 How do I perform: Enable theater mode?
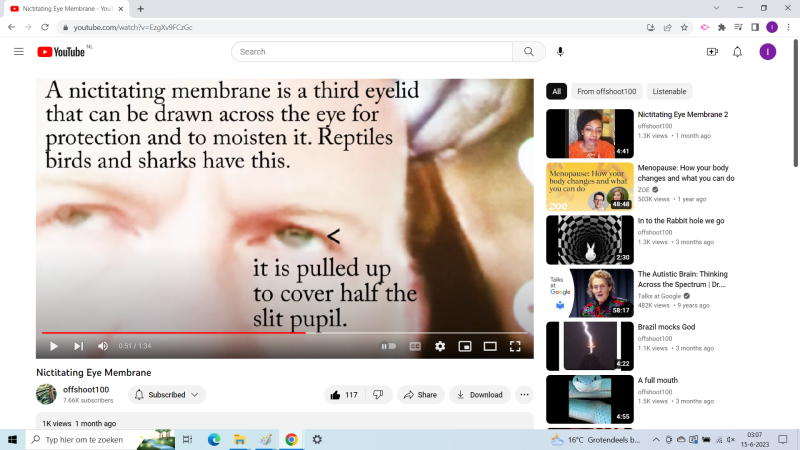coord(490,346)
